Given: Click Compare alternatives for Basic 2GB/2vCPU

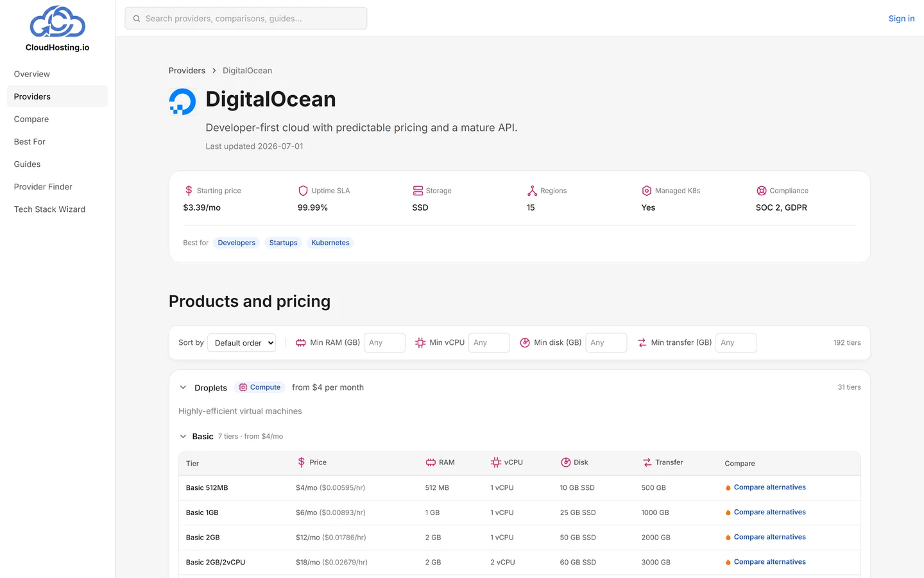Looking at the screenshot, I should pos(770,562).
